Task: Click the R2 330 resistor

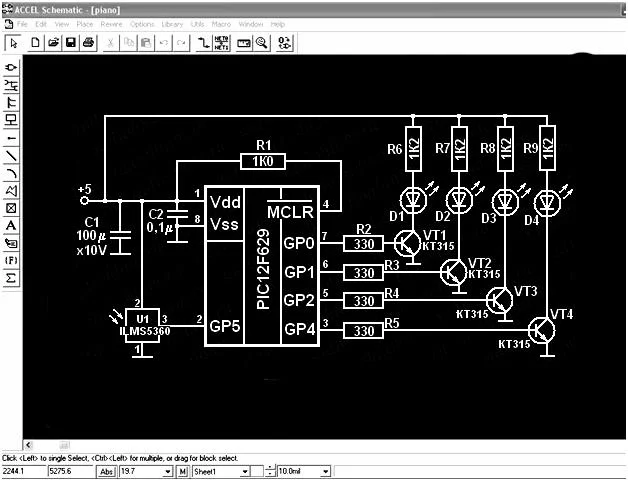Action: click(363, 244)
